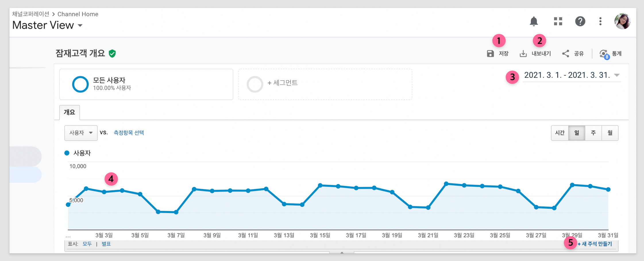Select the 개요 tab

click(x=70, y=112)
